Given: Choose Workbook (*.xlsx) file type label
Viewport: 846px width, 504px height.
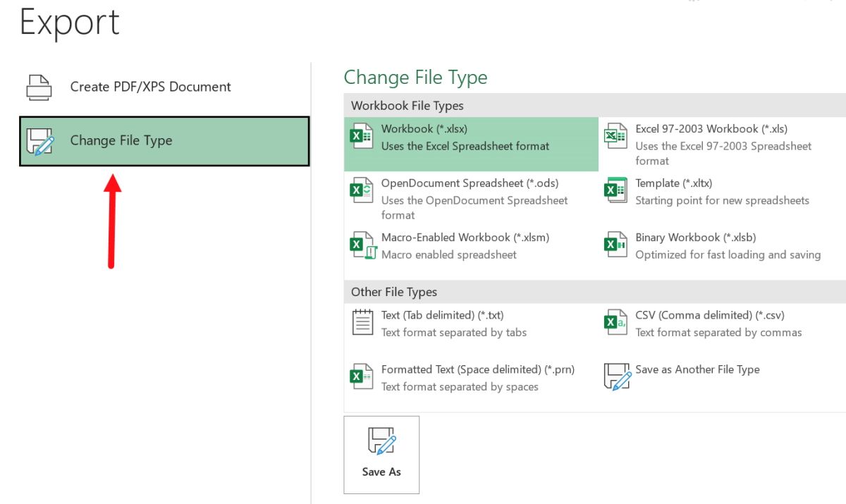Looking at the screenshot, I should tap(424, 129).
